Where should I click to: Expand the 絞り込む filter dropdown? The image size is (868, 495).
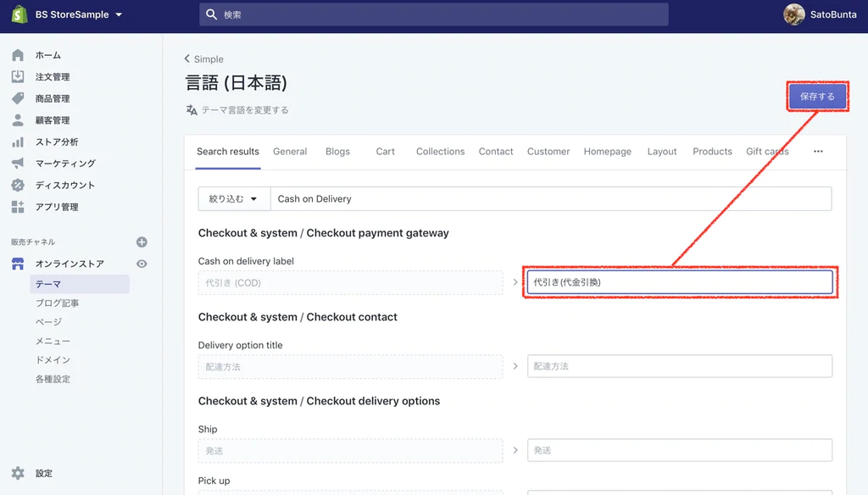click(x=234, y=199)
